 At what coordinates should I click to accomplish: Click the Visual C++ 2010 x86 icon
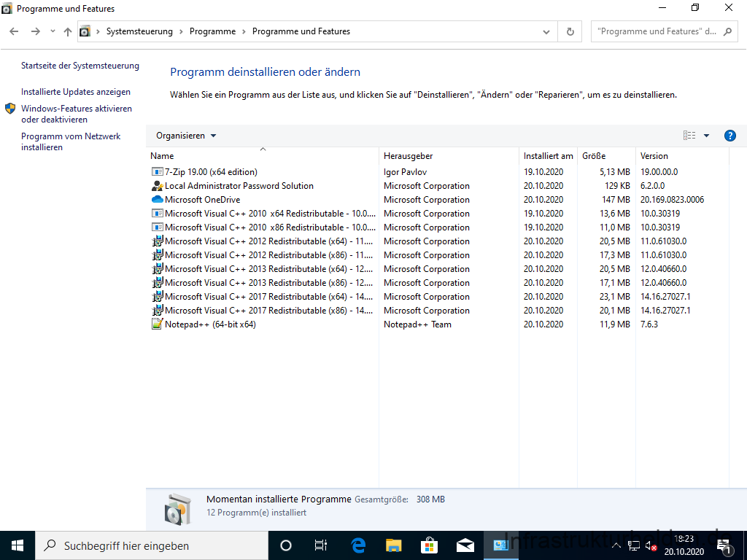[158, 227]
